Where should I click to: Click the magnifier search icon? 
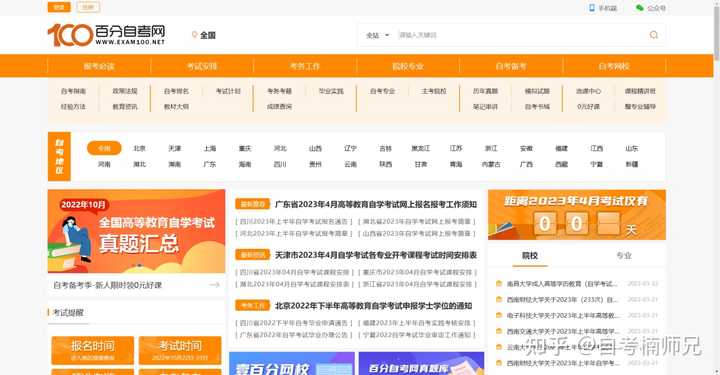(654, 35)
